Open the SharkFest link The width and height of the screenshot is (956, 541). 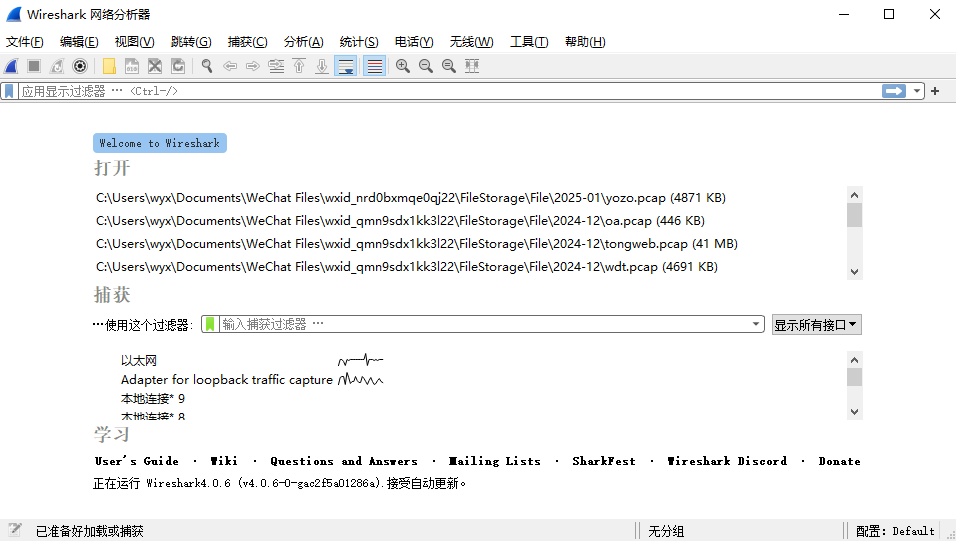[x=604, y=461]
